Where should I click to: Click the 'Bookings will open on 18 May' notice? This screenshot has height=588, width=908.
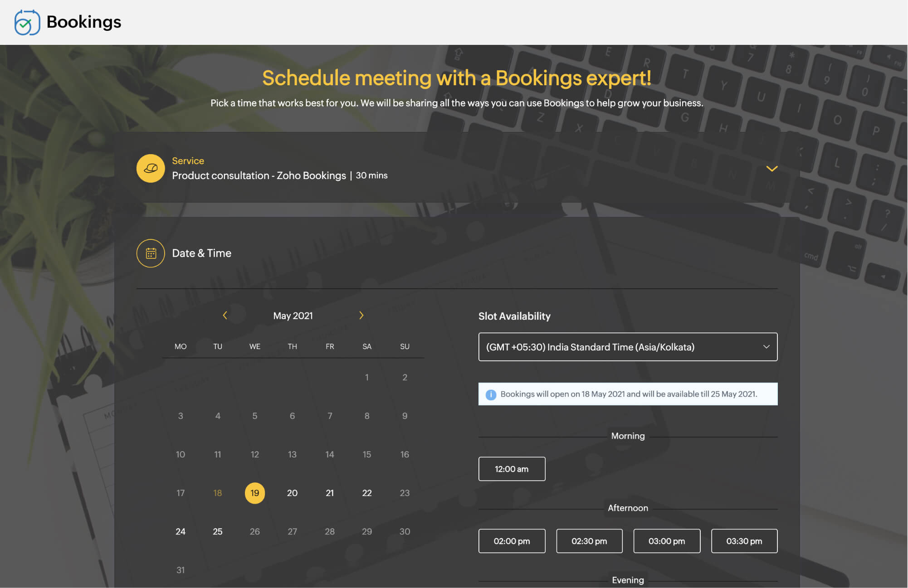[628, 394]
